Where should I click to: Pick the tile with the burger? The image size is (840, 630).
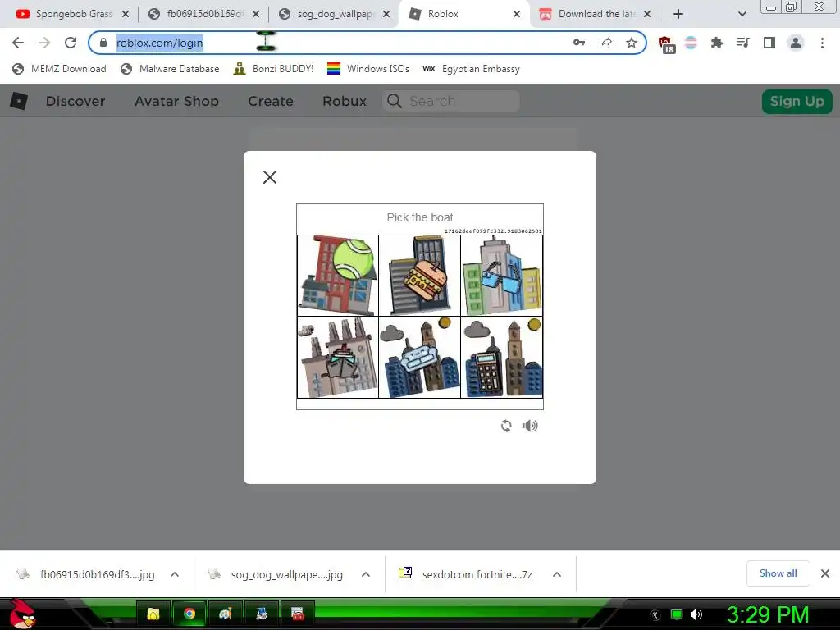(x=420, y=276)
